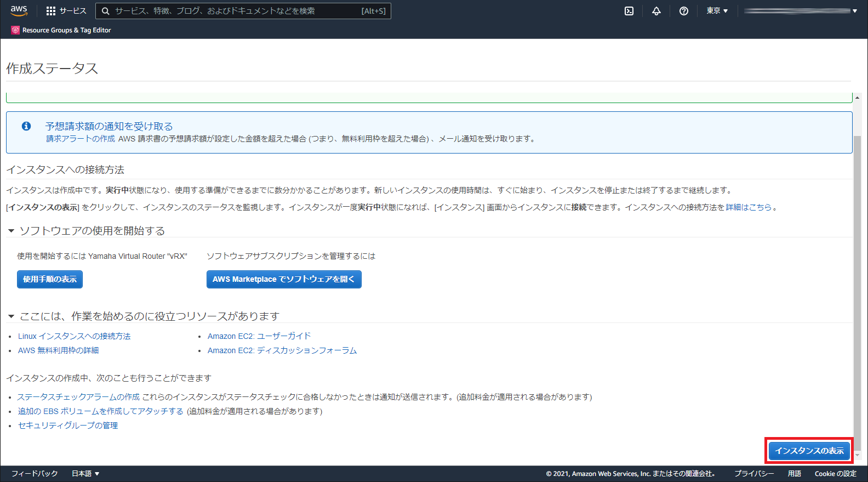Launch the CloudShell terminal icon
The image size is (868, 482).
click(629, 11)
